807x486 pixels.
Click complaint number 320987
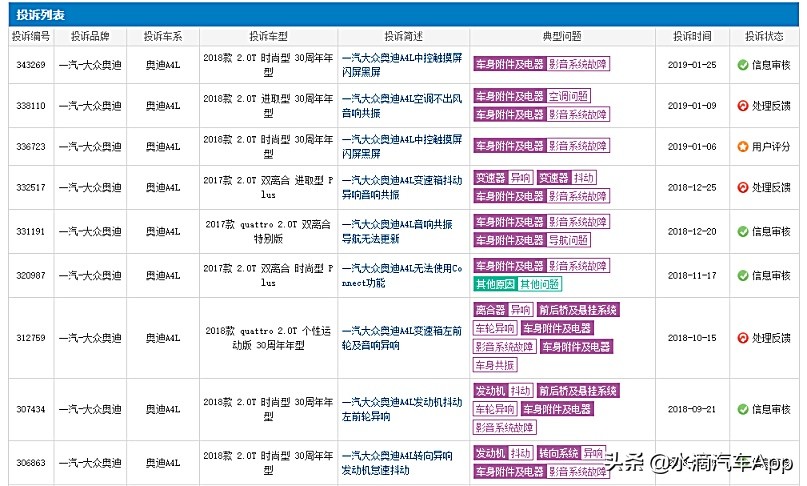tap(31, 275)
